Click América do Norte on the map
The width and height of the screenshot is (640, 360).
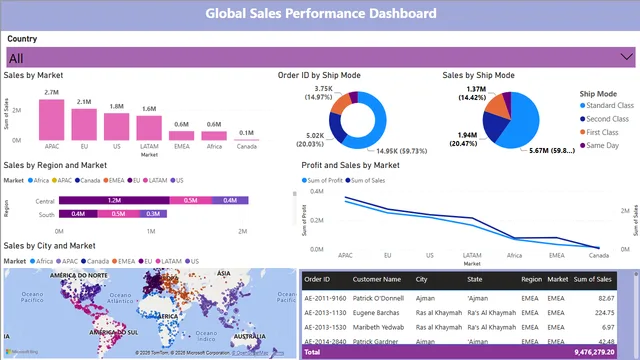point(79,276)
